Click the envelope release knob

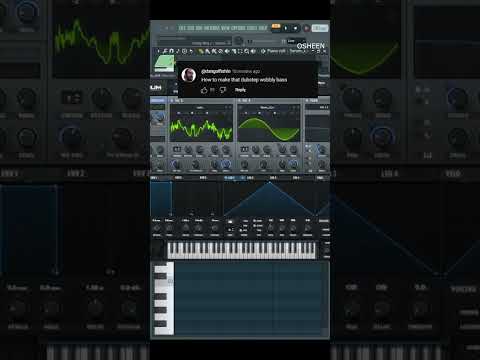215,228
